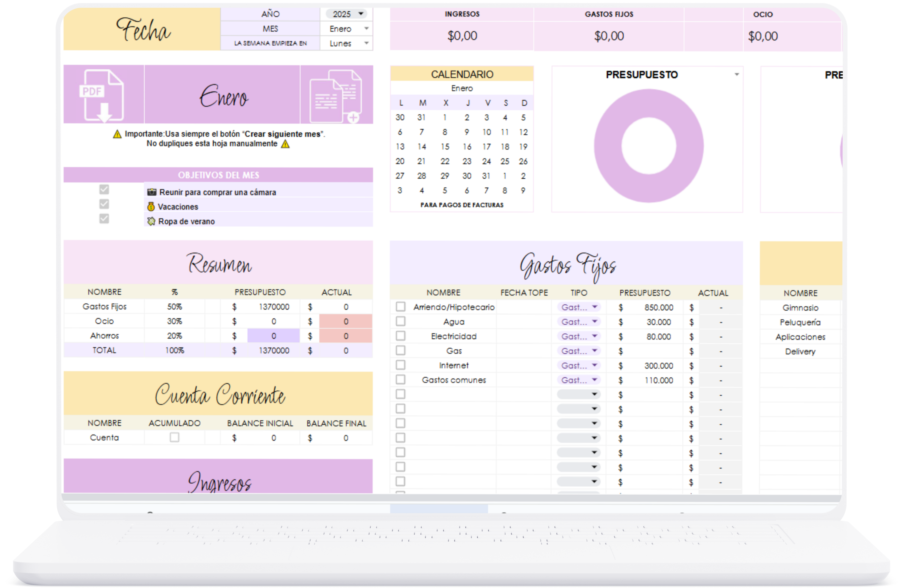
Task: Click the left warning triangle icon
Action: [x=117, y=134]
